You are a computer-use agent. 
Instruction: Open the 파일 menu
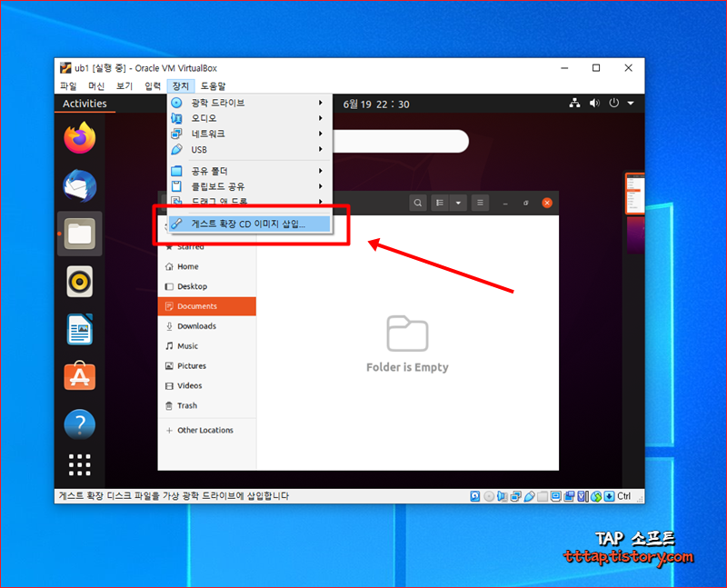[68, 85]
